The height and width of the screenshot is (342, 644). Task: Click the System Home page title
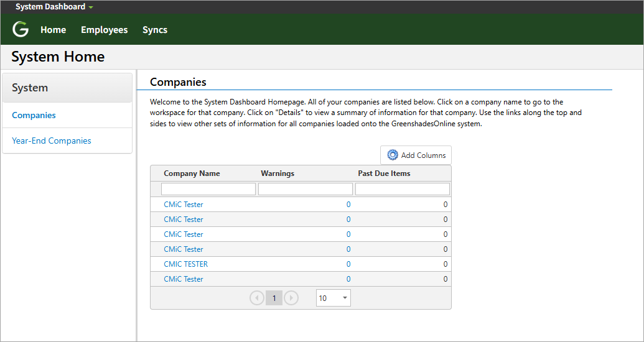[58, 57]
